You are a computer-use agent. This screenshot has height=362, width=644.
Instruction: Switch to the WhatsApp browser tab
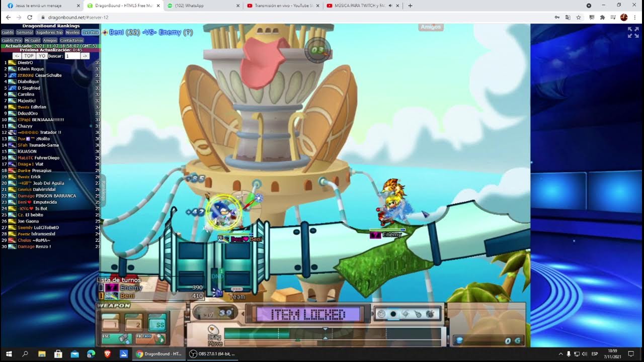click(203, 6)
